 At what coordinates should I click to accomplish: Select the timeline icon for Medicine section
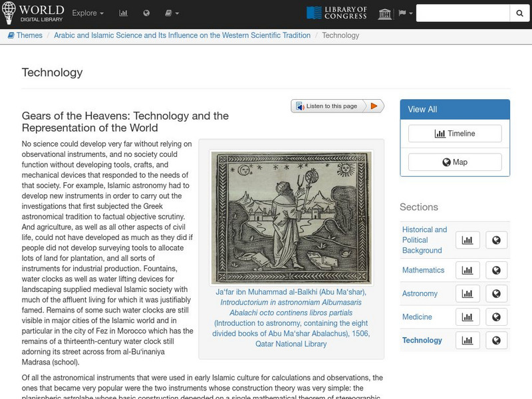click(x=467, y=317)
